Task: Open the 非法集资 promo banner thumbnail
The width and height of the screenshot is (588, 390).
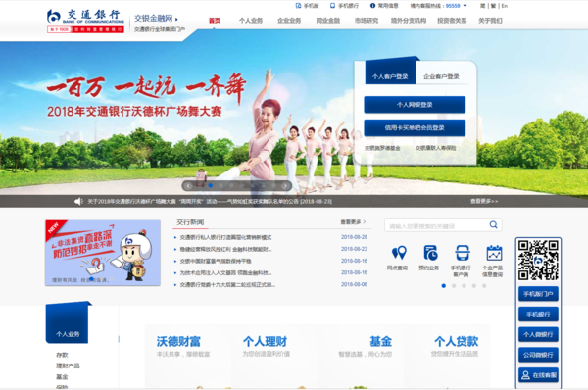Action: [103, 253]
